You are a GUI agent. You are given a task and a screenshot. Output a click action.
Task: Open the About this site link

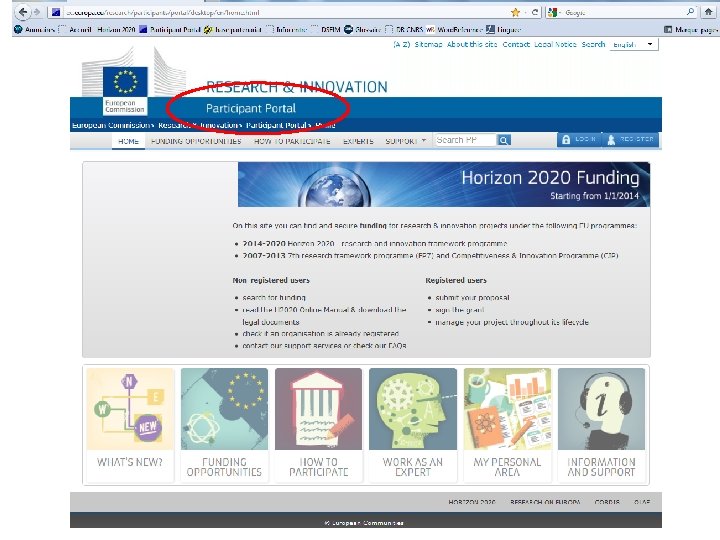pos(472,45)
